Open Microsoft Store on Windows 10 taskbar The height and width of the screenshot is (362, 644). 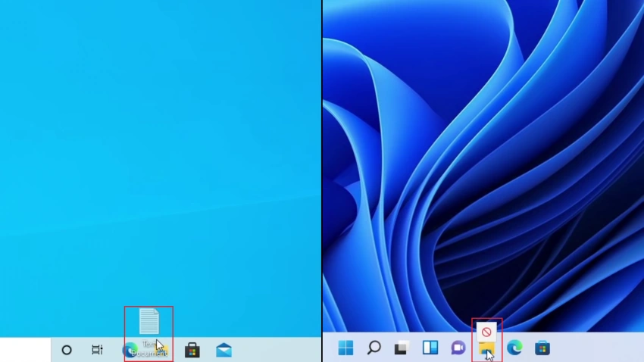point(192,350)
